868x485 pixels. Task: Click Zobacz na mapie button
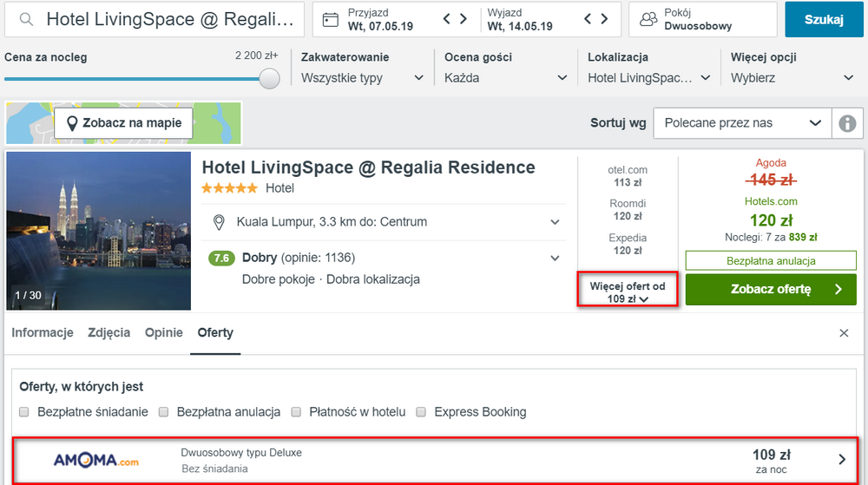coord(123,123)
